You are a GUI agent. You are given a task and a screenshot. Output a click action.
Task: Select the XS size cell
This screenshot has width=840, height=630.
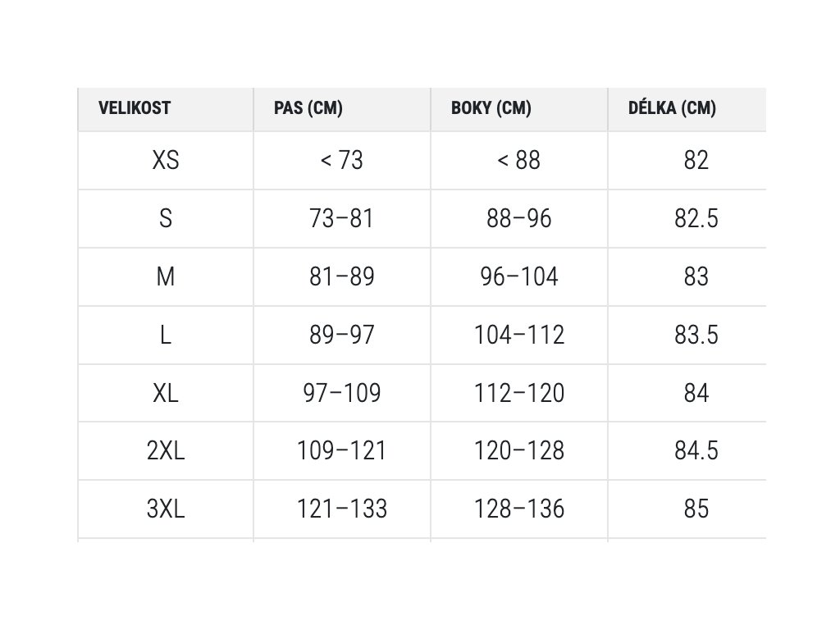point(166,160)
